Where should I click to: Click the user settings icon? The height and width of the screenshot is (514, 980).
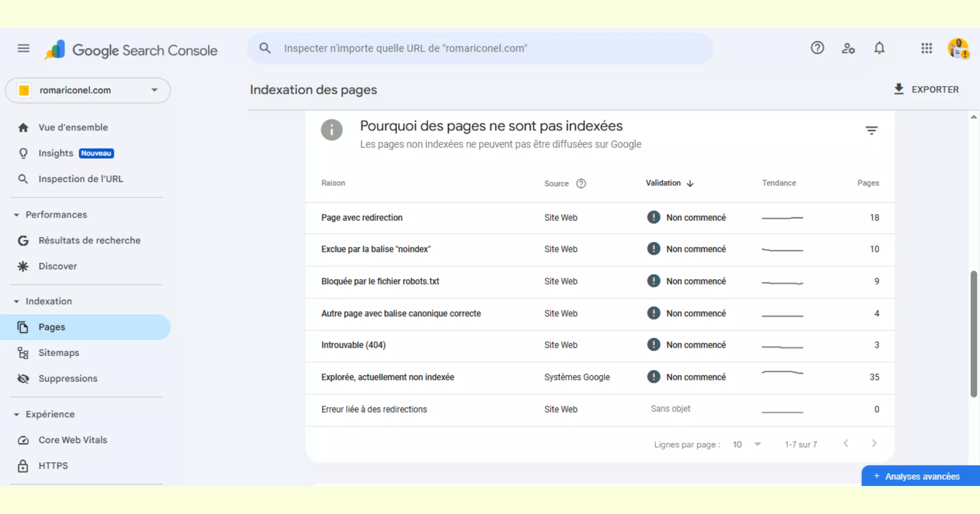pos(849,48)
